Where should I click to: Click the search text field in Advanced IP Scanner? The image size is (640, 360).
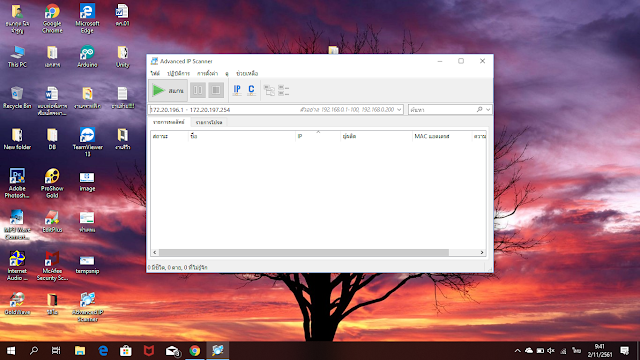point(442,109)
